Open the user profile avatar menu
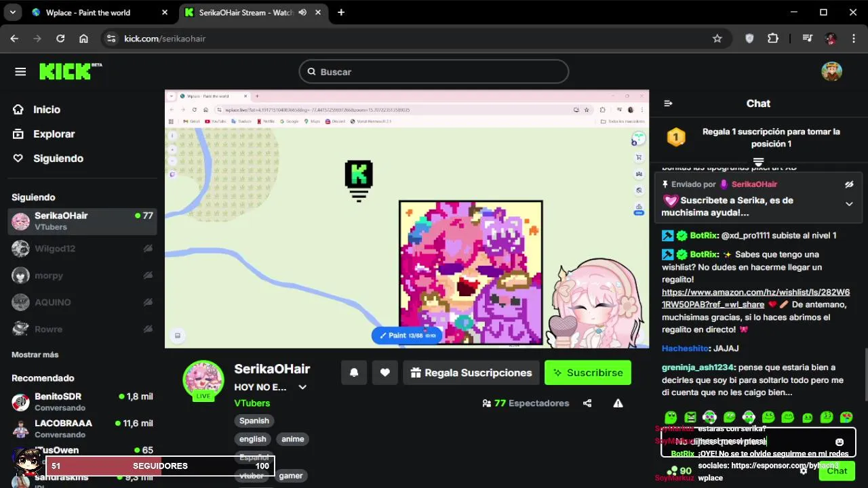The image size is (868, 488). pos(831,71)
